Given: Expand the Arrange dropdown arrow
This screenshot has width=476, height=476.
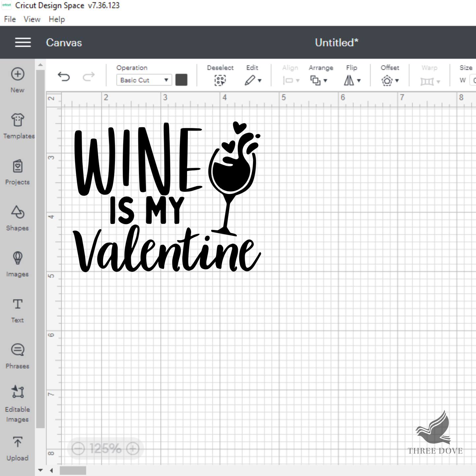Looking at the screenshot, I should (x=325, y=81).
